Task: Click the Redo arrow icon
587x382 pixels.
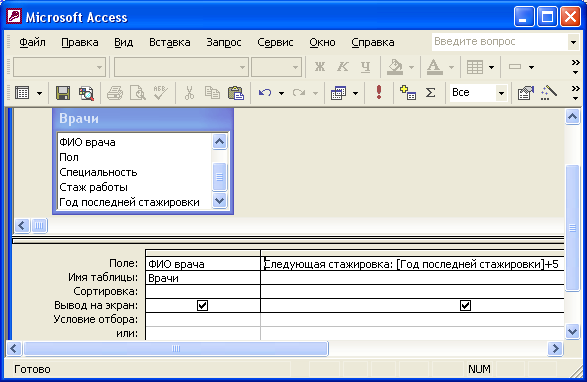Action: tap(299, 93)
